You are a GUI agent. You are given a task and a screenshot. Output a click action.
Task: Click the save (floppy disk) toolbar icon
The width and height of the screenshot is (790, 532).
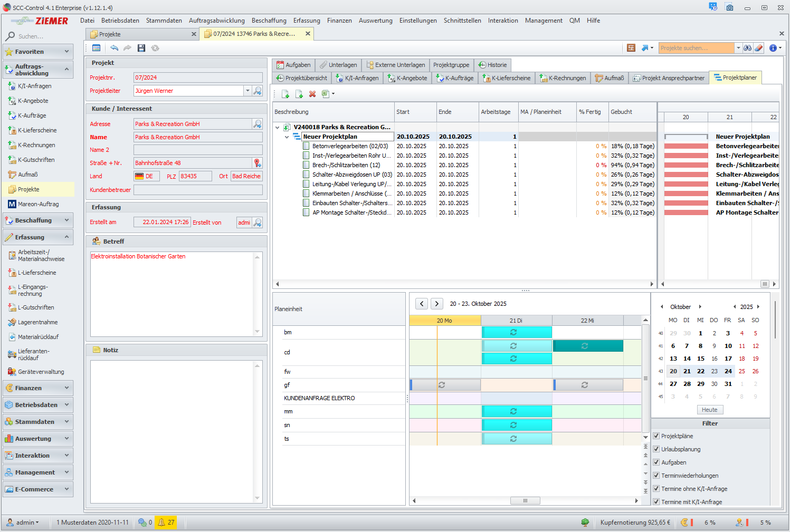[141, 48]
